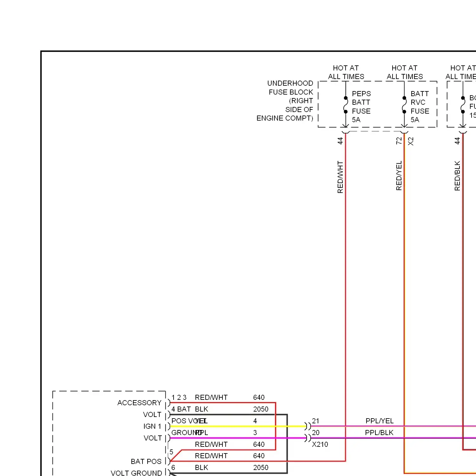Click the 4 BAT pin label
476x476 pixels.
coord(181,409)
